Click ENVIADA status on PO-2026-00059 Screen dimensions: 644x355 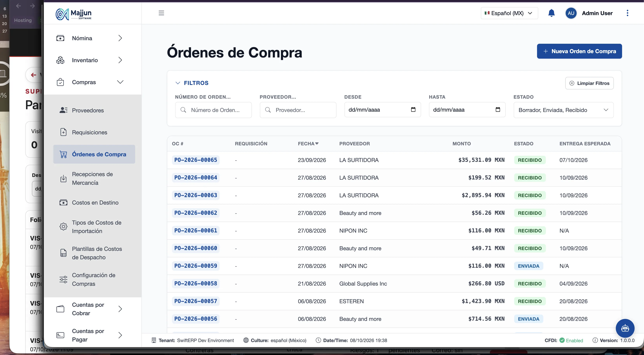[x=528, y=266]
